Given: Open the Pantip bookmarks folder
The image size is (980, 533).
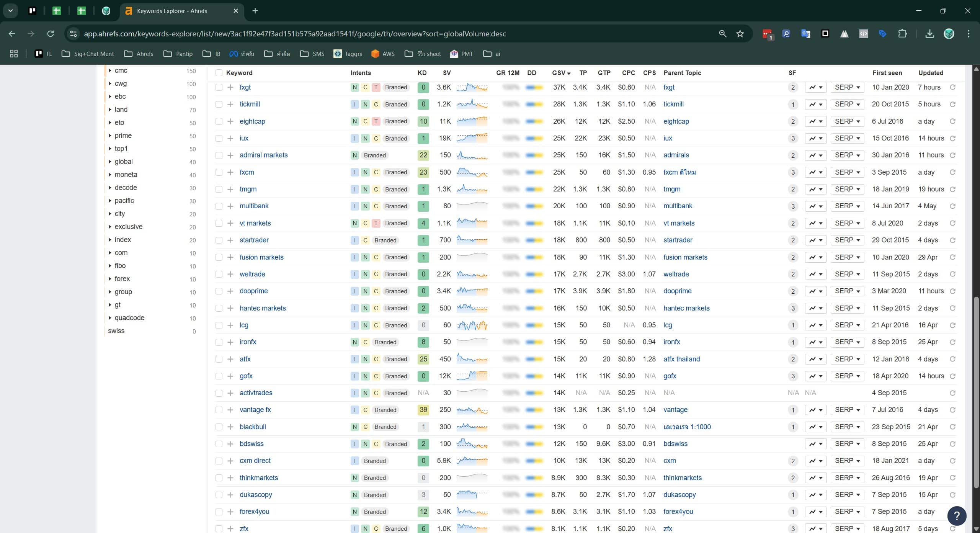Looking at the screenshot, I should click(178, 54).
